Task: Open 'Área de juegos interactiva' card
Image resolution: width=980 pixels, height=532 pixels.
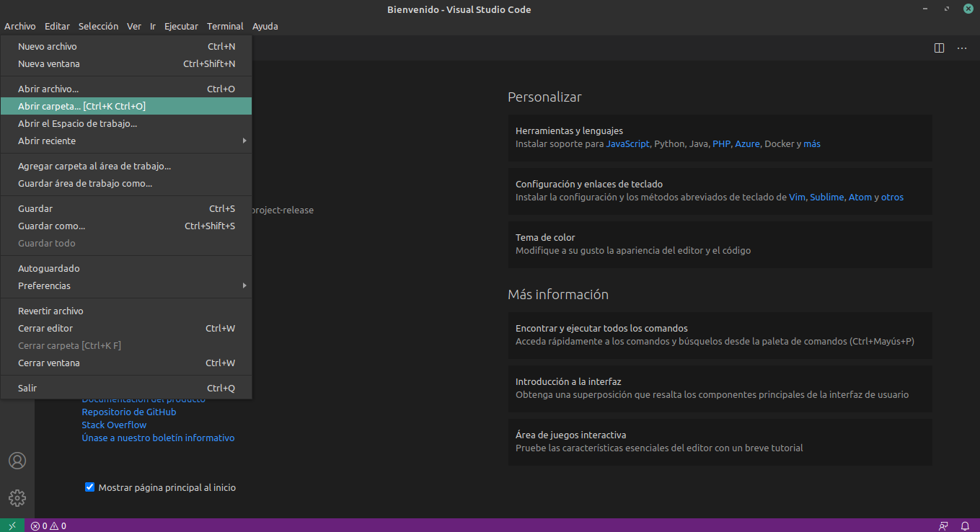Action: pos(720,442)
